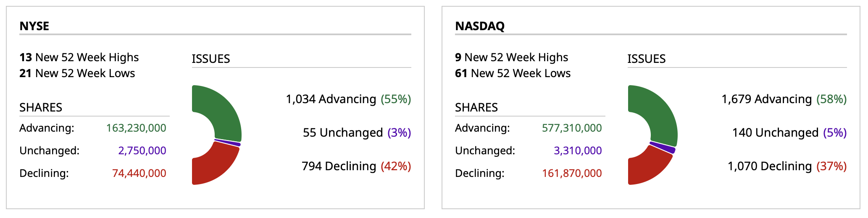Click NYSE advancing shares value 163,230,000

pyautogui.click(x=136, y=128)
